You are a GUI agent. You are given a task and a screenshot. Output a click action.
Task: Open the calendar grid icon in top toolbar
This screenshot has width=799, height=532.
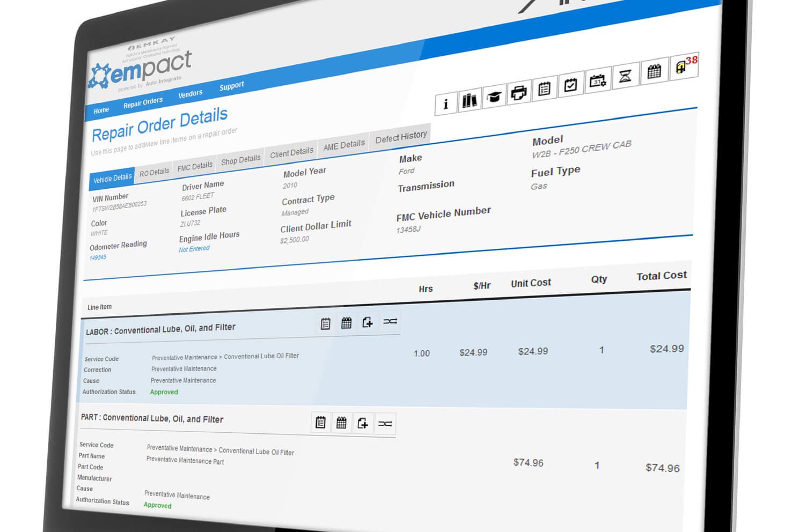click(654, 72)
